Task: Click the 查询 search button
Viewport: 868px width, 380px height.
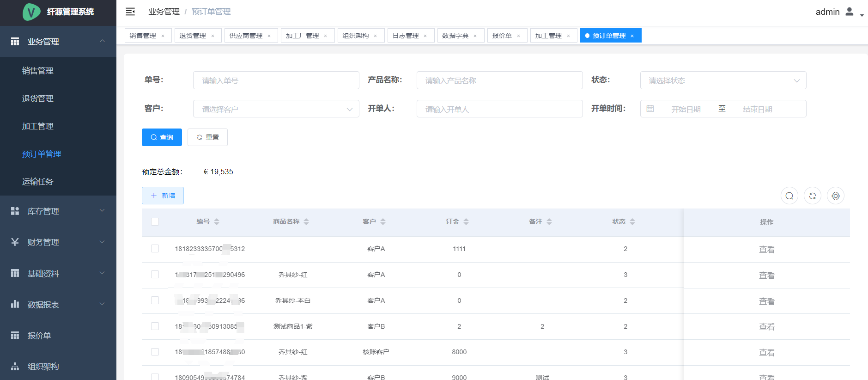Action: tap(162, 137)
